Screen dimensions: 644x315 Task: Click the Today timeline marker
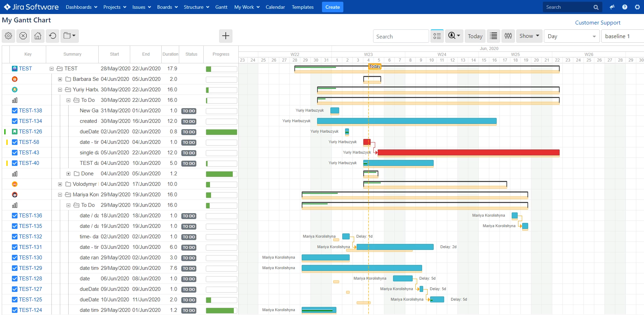[x=374, y=66]
